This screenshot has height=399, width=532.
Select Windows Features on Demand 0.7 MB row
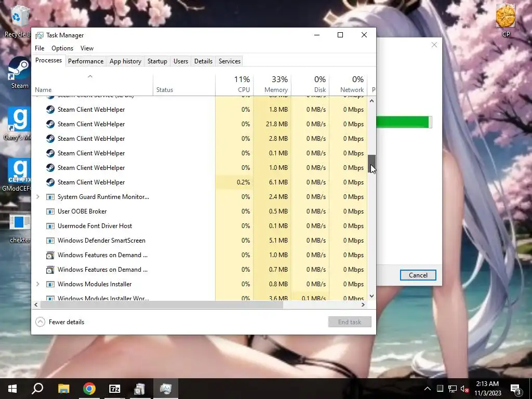(199, 270)
